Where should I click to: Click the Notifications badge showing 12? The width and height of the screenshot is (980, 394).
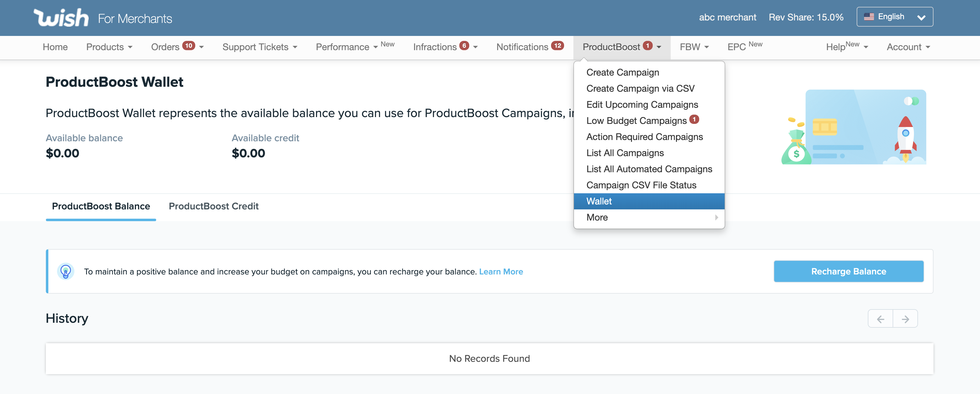(557, 46)
